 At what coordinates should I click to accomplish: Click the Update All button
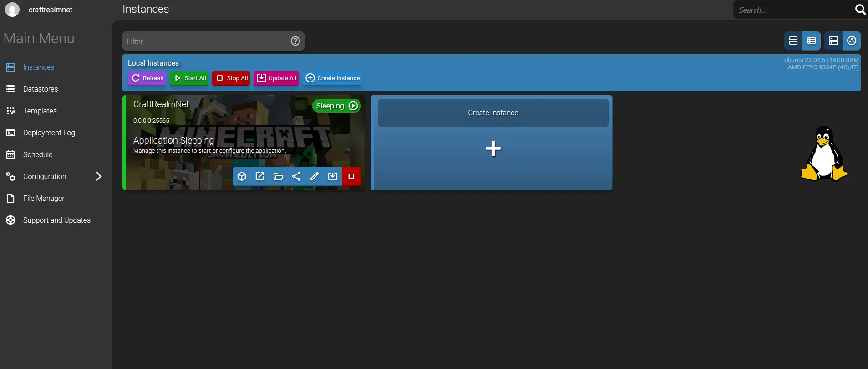click(x=276, y=78)
